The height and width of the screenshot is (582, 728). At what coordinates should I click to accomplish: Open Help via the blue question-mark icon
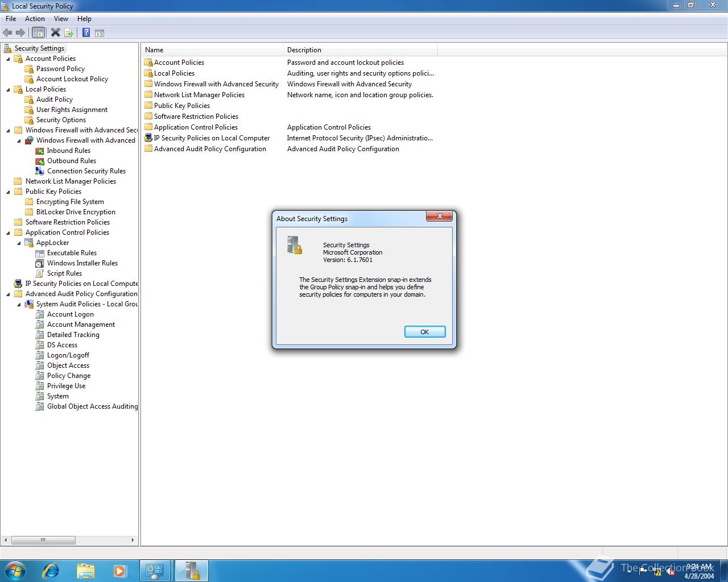click(86, 33)
